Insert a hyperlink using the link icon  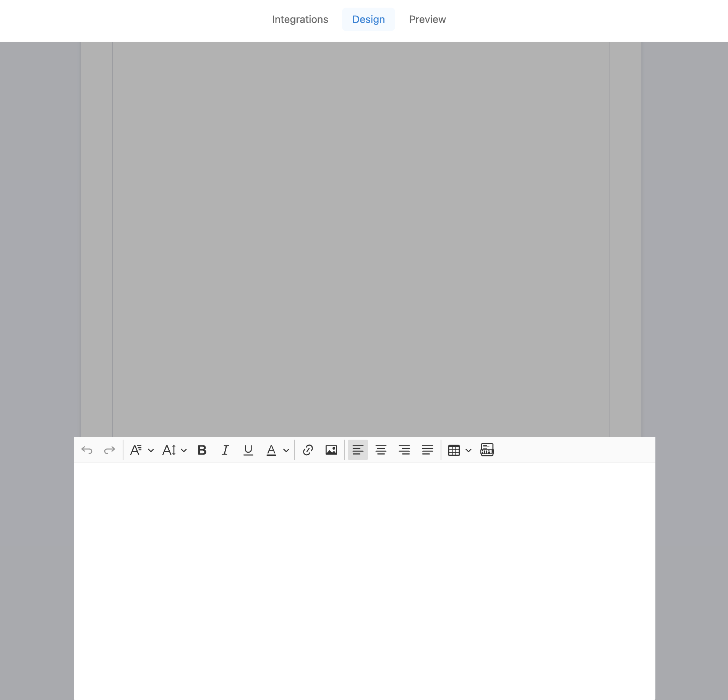[x=308, y=450]
